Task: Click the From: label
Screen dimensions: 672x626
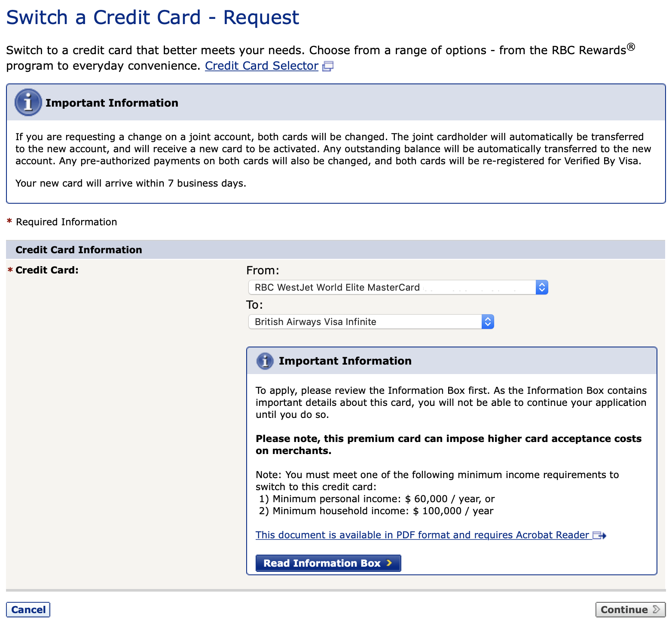Action: tap(263, 270)
